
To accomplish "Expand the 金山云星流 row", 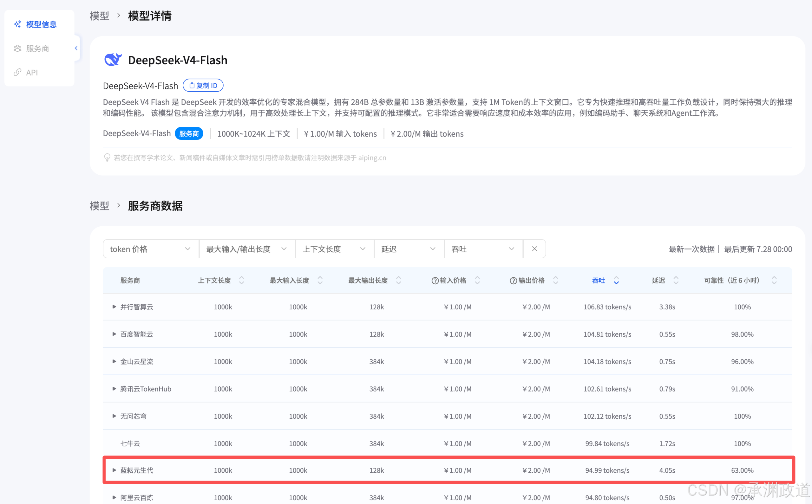I will click(x=114, y=361).
